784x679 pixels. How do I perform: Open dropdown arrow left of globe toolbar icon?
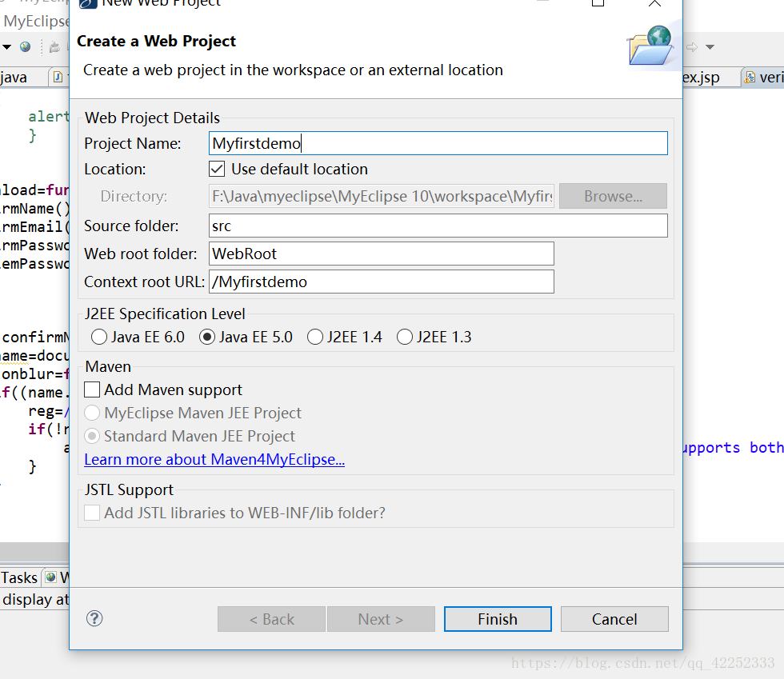pos(6,47)
